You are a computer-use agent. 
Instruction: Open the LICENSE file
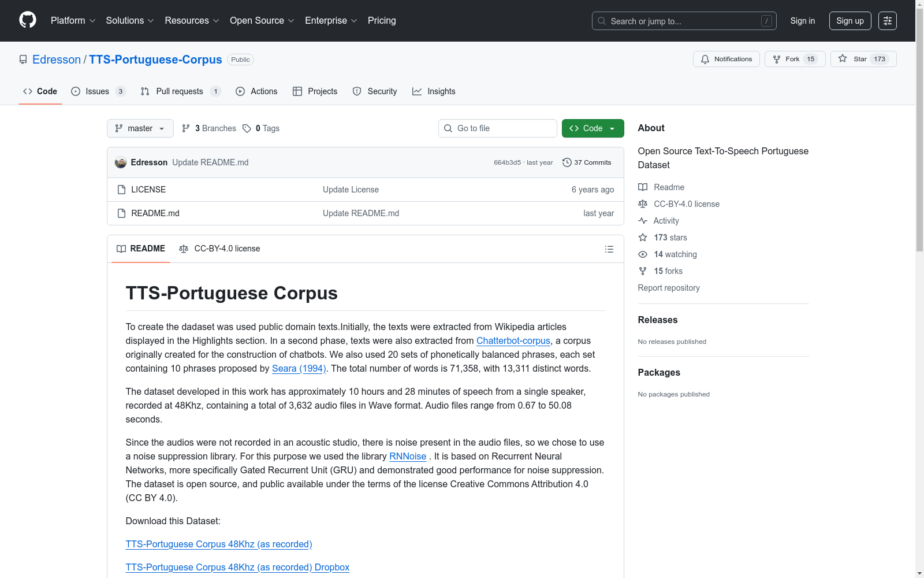(x=148, y=190)
